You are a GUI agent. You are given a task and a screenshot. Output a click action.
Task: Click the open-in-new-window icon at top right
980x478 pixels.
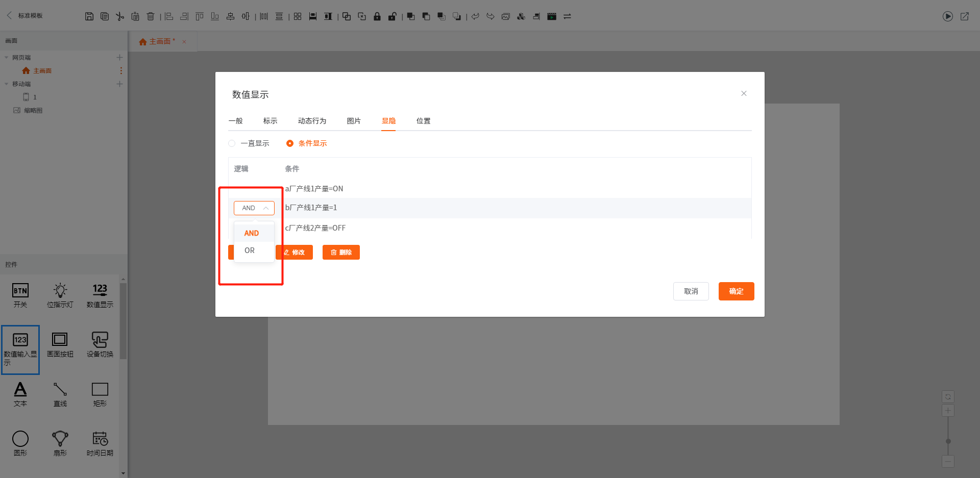[965, 16]
